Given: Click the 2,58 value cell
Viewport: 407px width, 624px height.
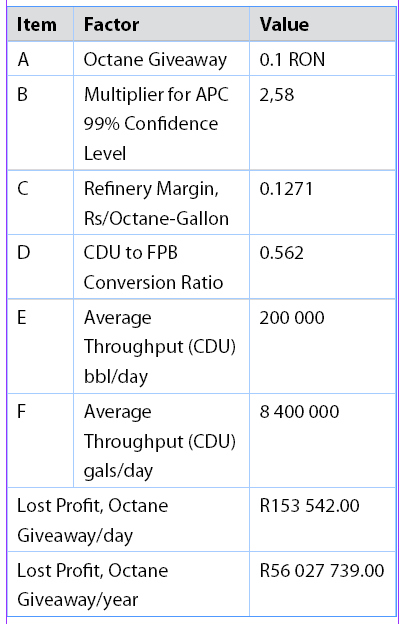Looking at the screenshot, I should pos(323,123).
